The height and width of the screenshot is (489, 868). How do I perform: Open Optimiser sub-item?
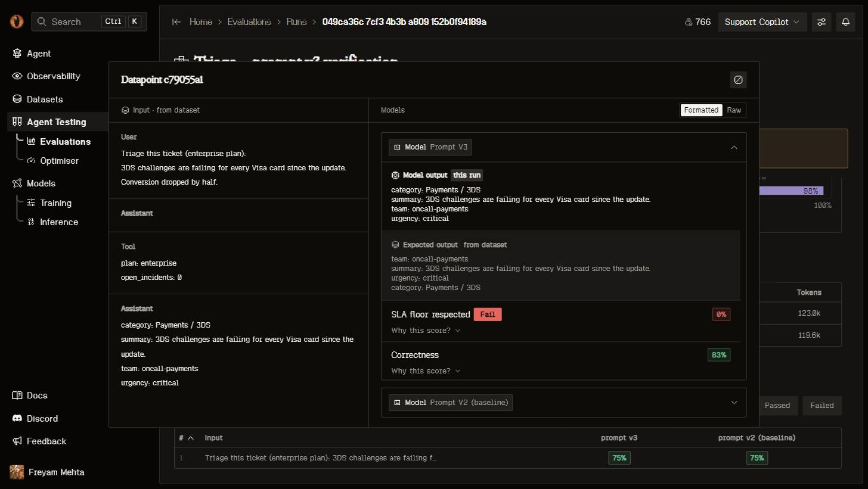59,161
